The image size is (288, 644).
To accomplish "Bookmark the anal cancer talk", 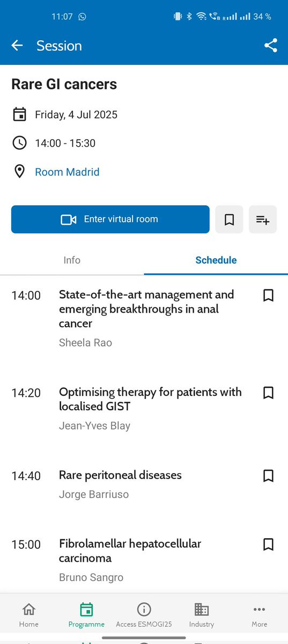I will click(x=268, y=295).
